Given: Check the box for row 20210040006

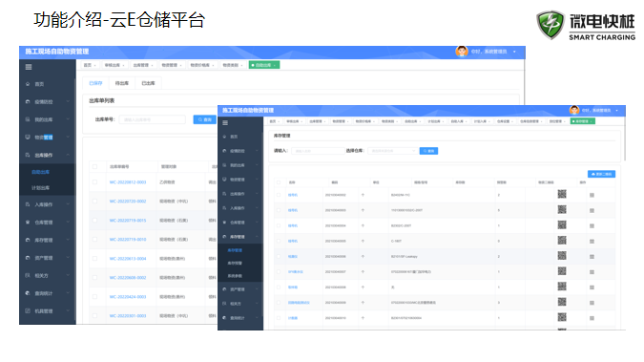Looking at the screenshot, I should [x=279, y=256].
